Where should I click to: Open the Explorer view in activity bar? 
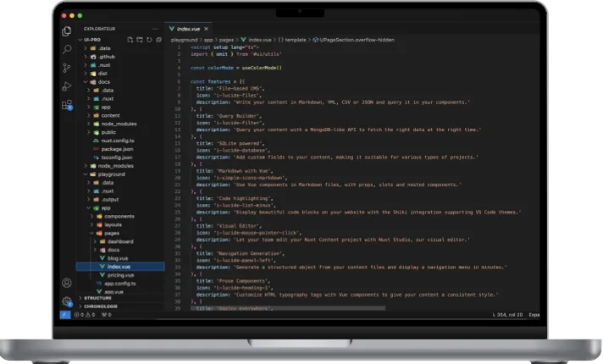(67, 31)
